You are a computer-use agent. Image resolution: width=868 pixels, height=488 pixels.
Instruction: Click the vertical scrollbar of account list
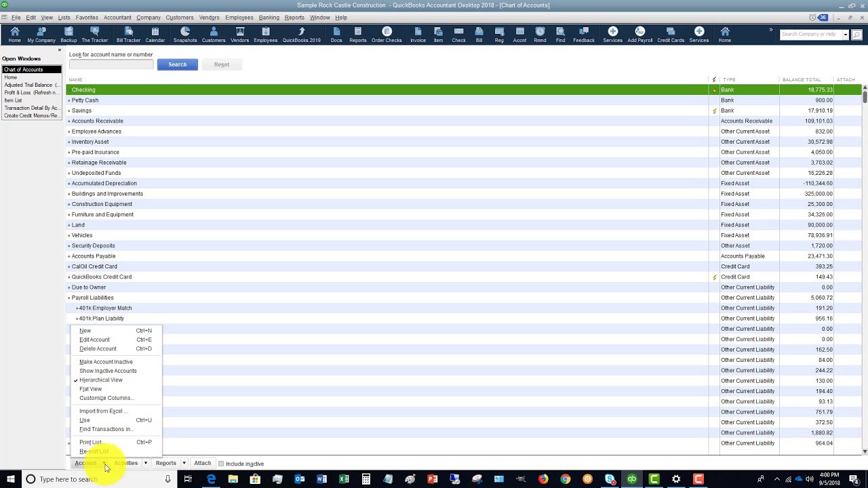(865, 271)
